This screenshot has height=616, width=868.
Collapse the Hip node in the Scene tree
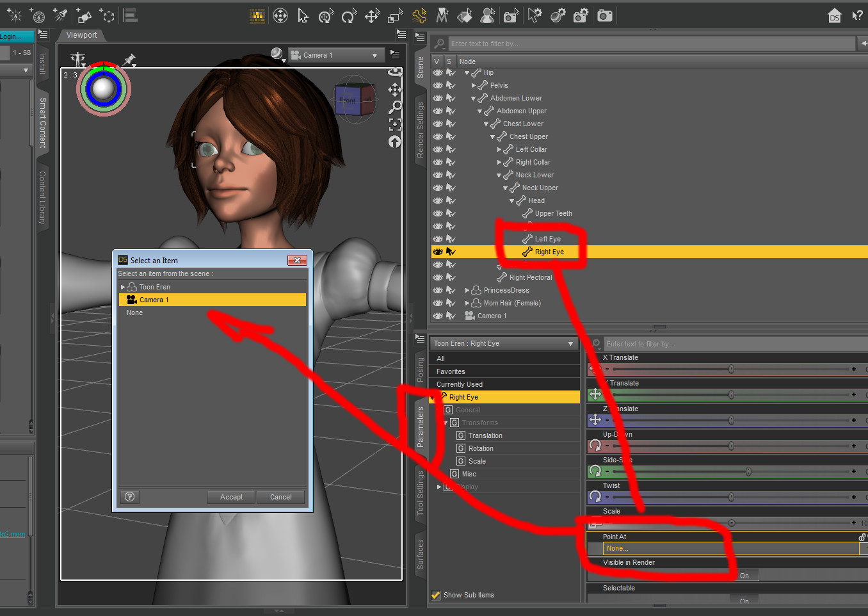[467, 73]
